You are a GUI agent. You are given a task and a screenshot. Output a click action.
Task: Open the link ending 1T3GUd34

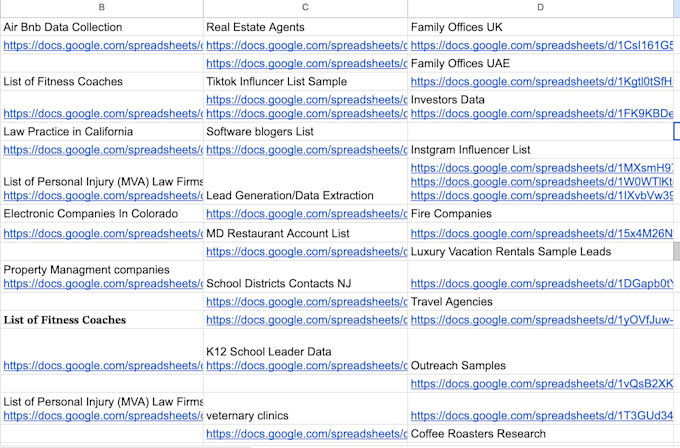pyautogui.click(x=542, y=415)
